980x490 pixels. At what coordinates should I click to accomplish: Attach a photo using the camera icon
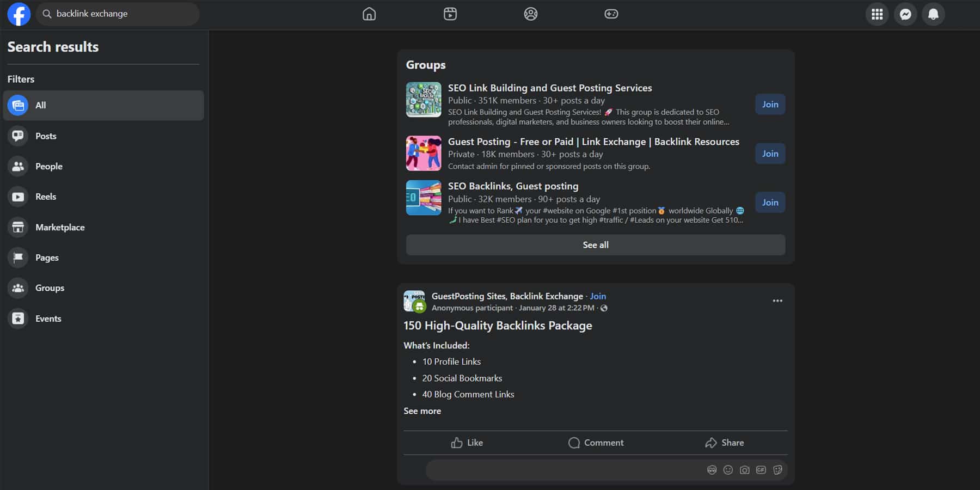coord(744,469)
